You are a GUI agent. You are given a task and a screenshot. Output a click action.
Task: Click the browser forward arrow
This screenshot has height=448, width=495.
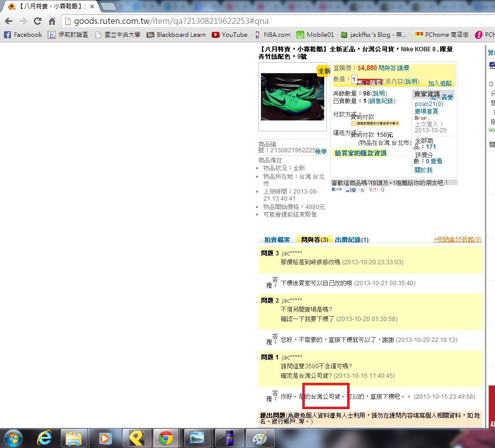23,21
